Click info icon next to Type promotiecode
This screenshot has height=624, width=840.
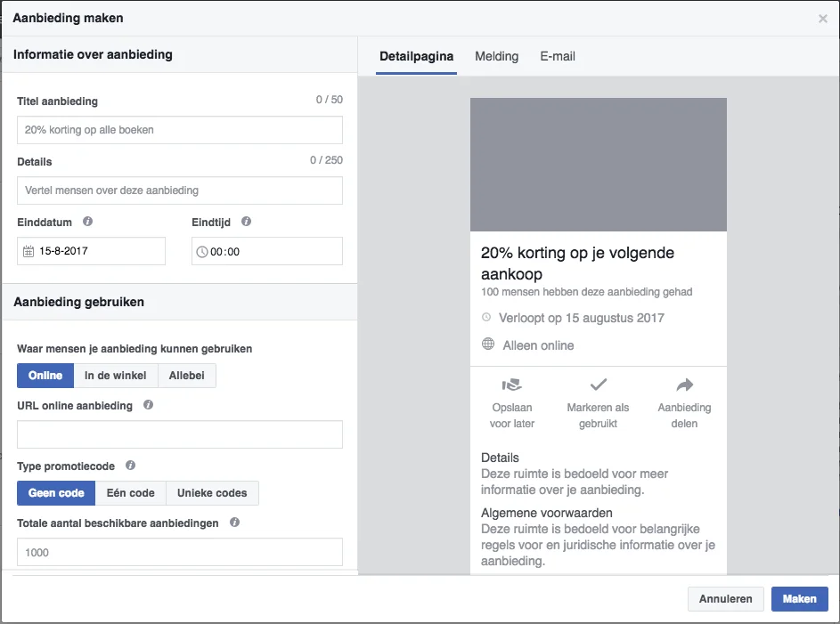coord(130,466)
